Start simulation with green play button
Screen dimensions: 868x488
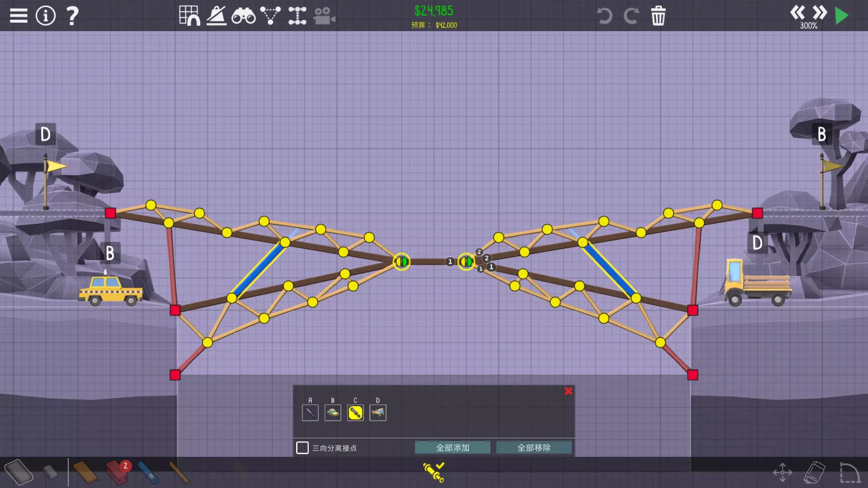pyautogui.click(x=842, y=16)
